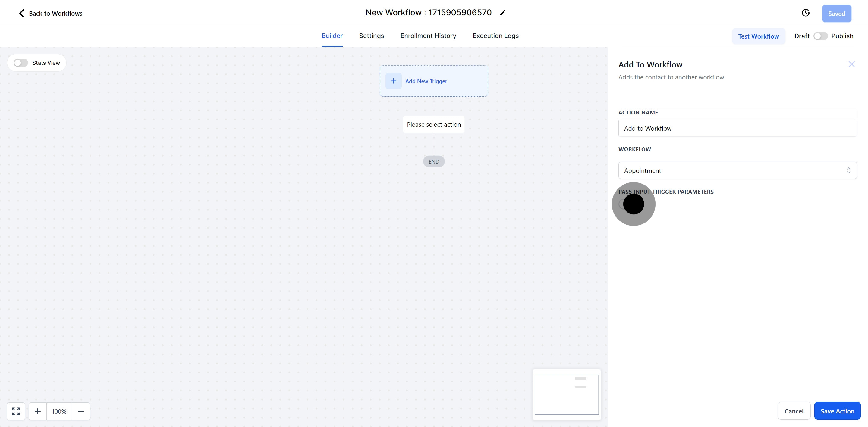Image resolution: width=868 pixels, height=427 pixels.
Task: Click the Workflow dropdown chevron arrows
Action: tap(848, 170)
